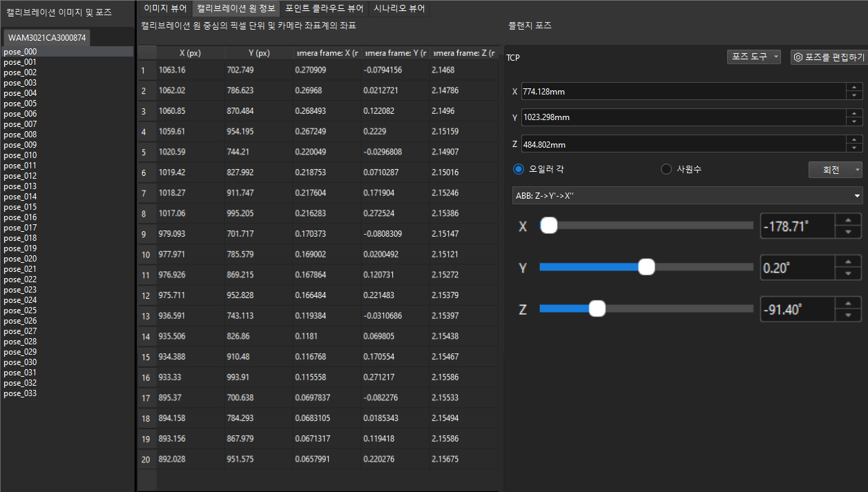Click cell 993.91 in row 16
The width and height of the screenshot is (868, 492).
(258, 377)
